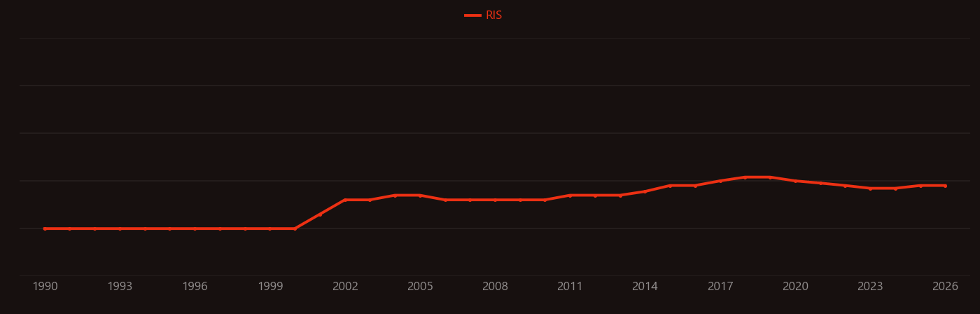Click the 2005 x-axis label
Screen dimensions: 980x314
(x=420, y=287)
